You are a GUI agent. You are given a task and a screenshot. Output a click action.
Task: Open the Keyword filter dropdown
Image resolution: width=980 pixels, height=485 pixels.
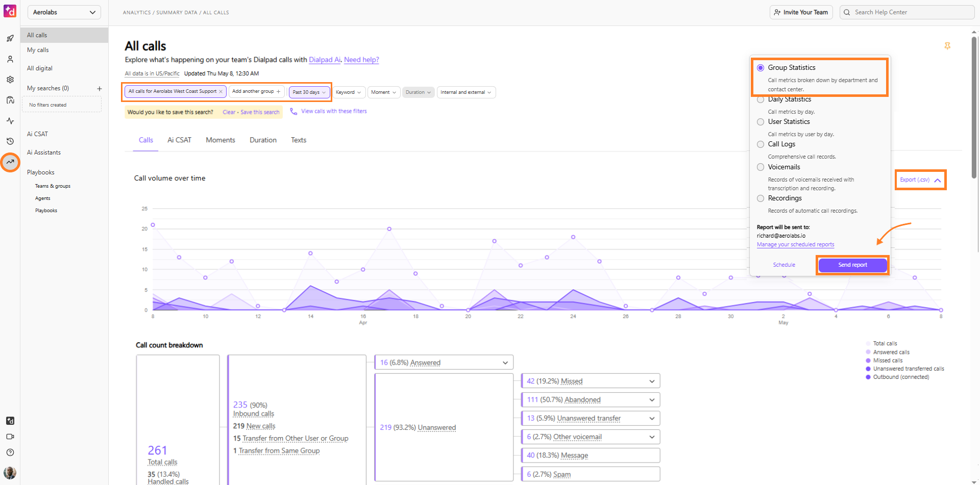point(349,92)
